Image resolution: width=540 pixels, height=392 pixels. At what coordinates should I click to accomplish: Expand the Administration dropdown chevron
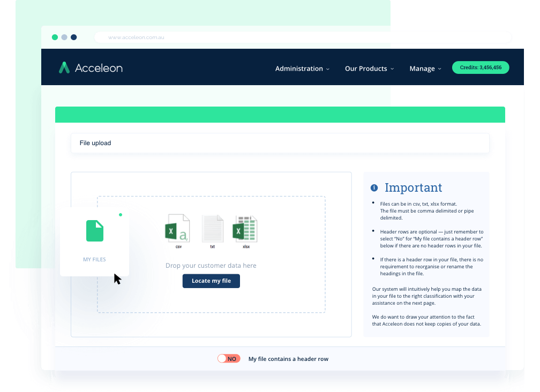coord(328,69)
